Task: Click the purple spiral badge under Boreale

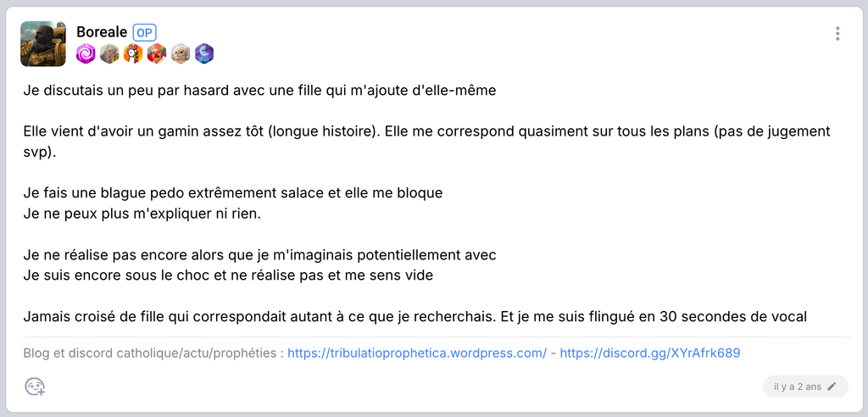Action: click(x=86, y=54)
